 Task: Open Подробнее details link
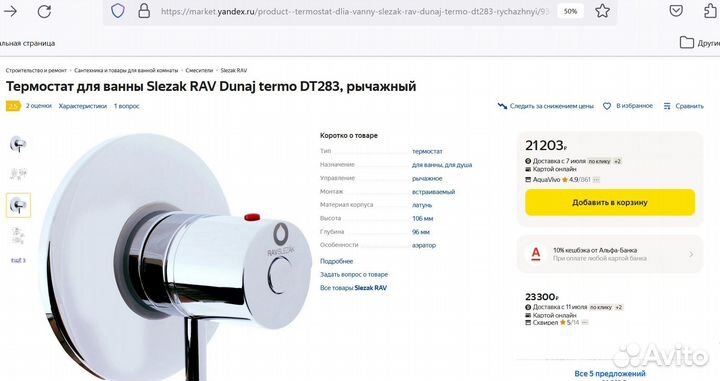(x=337, y=261)
